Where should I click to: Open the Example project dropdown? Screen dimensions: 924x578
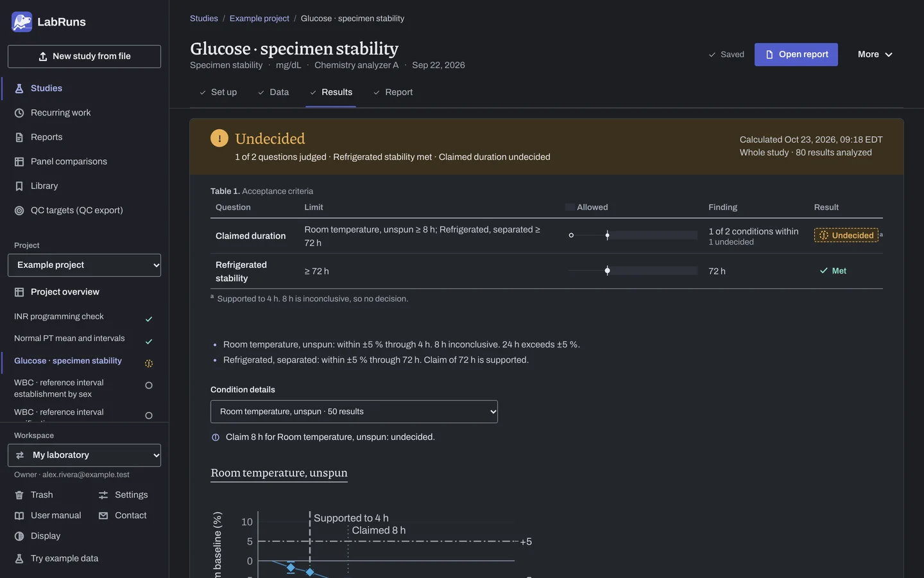(84, 265)
